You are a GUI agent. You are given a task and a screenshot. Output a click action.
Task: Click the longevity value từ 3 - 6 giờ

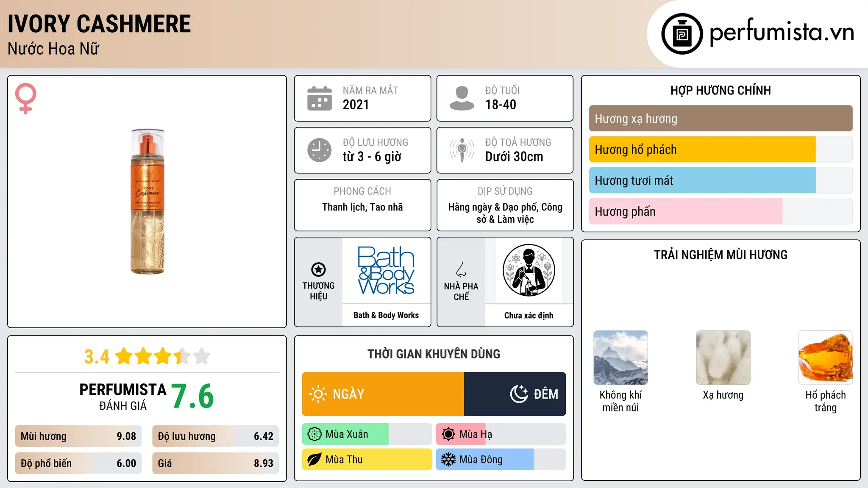pos(372,157)
